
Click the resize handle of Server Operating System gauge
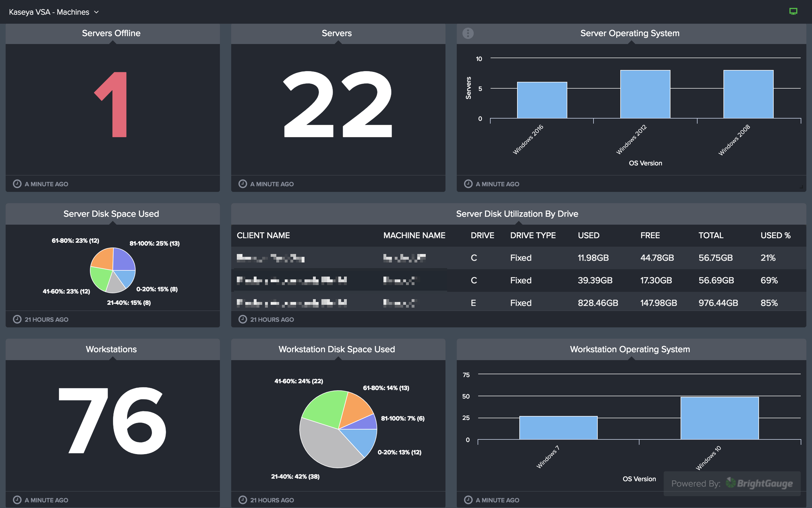click(801, 187)
